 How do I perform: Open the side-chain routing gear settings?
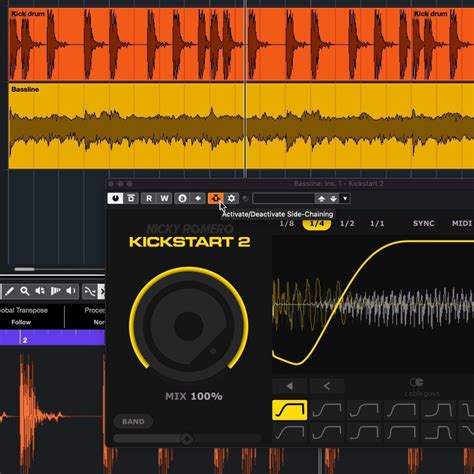pos(231,198)
